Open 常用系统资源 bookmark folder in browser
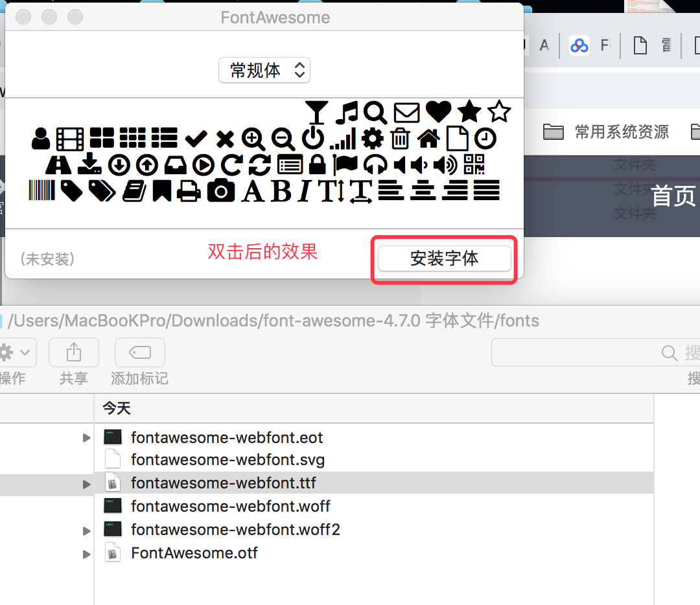This screenshot has width=700, height=605. click(x=606, y=132)
